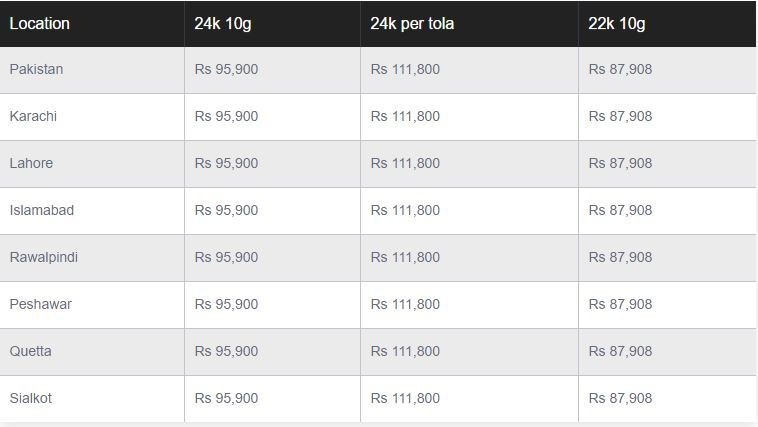Select the Islamabad location cell
Image resolution: width=758 pixels, height=427 pixels.
tap(41, 210)
